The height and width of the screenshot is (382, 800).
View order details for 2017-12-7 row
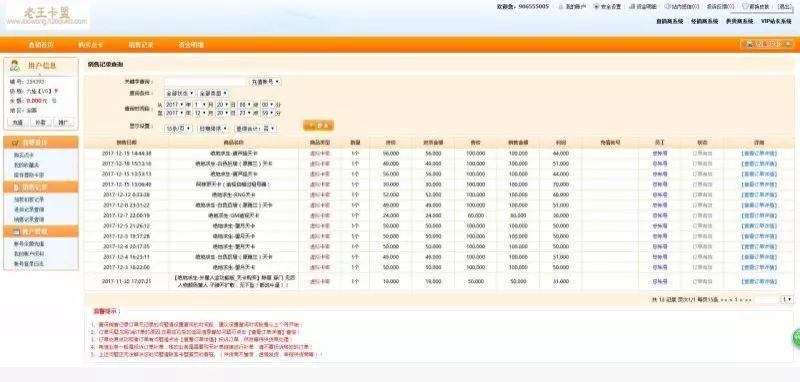click(759, 216)
